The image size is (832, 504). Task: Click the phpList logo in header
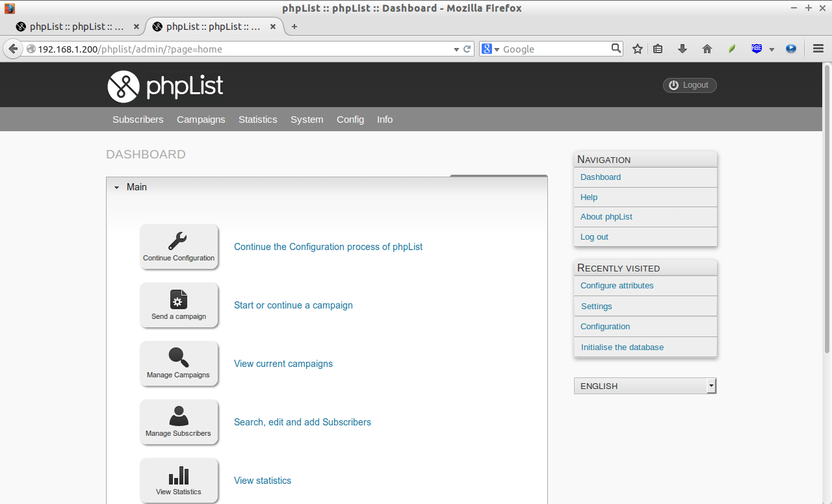click(x=165, y=86)
